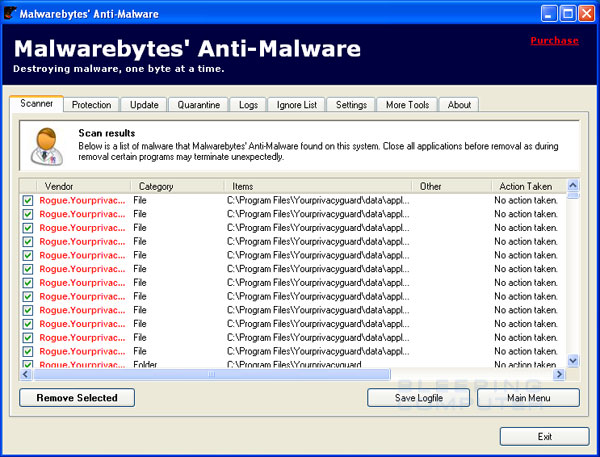Close the Malwarebytes window
Screen dimensions: 600x457
(587, 14)
